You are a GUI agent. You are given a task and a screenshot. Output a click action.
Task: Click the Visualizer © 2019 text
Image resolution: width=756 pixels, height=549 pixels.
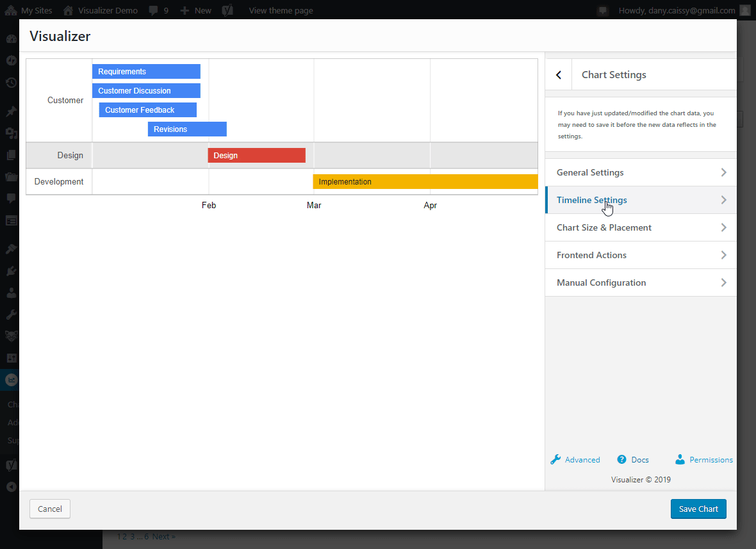coord(641,480)
